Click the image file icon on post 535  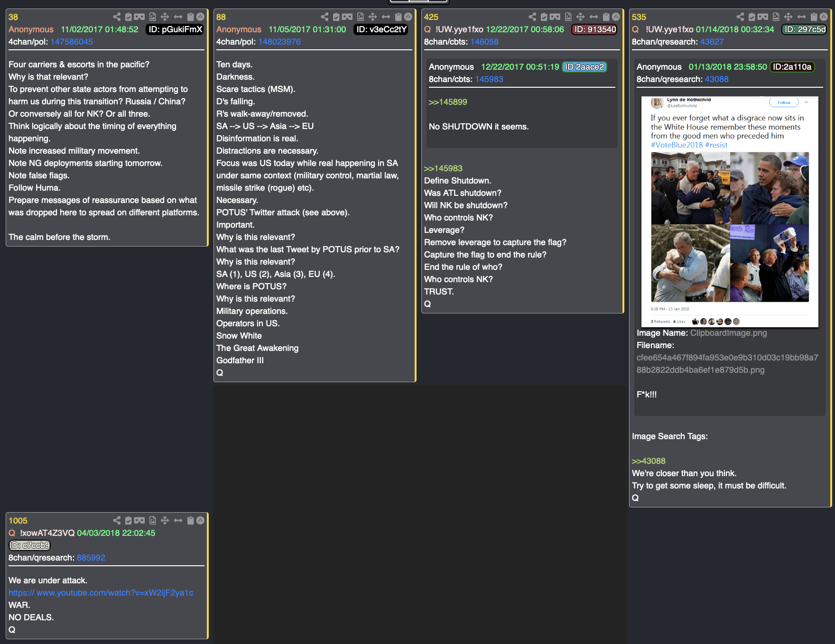[776, 17]
